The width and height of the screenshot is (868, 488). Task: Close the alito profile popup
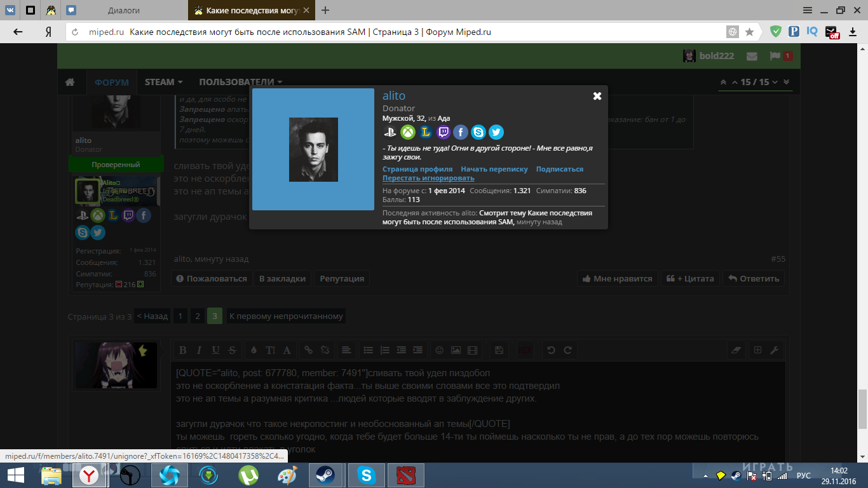pyautogui.click(x=597, y=96)
